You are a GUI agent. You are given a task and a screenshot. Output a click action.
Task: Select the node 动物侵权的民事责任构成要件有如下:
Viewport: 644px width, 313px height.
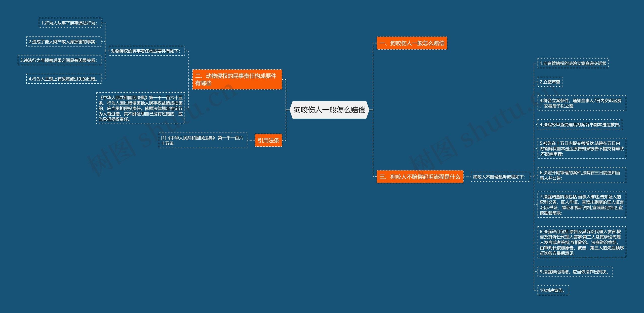point(147,51)
